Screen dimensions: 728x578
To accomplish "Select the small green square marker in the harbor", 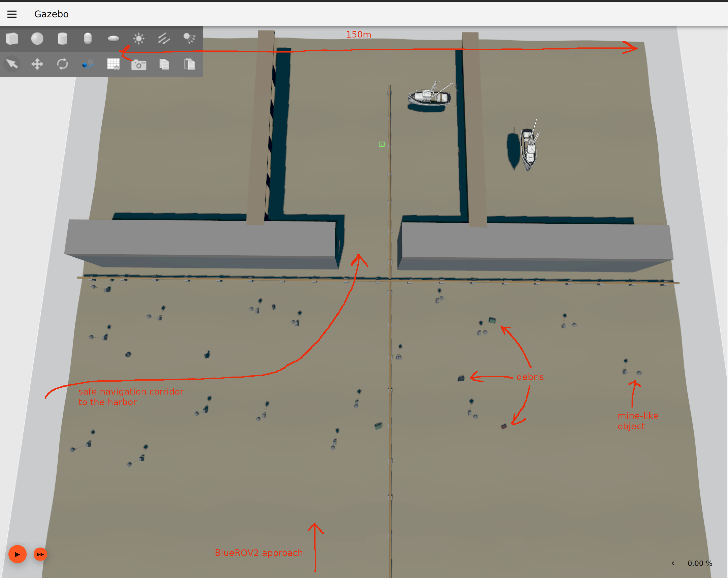I will 382,144.
